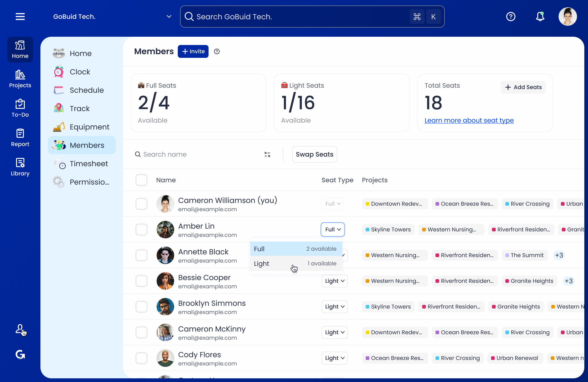The width and height of the screenshot is (588, 382).
Task: Click the info icon beside Invite
Action: click(217, 51)
